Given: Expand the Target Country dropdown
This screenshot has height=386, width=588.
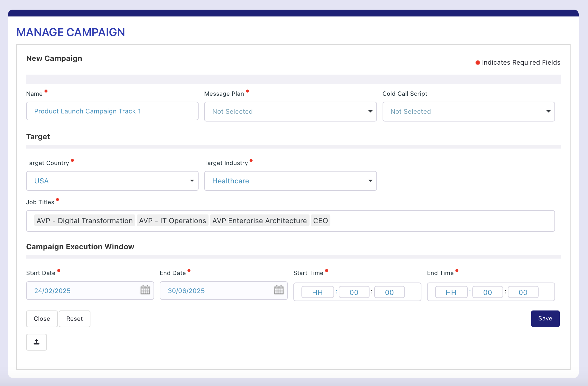Looking at the screenshot, I should [112, 181].
